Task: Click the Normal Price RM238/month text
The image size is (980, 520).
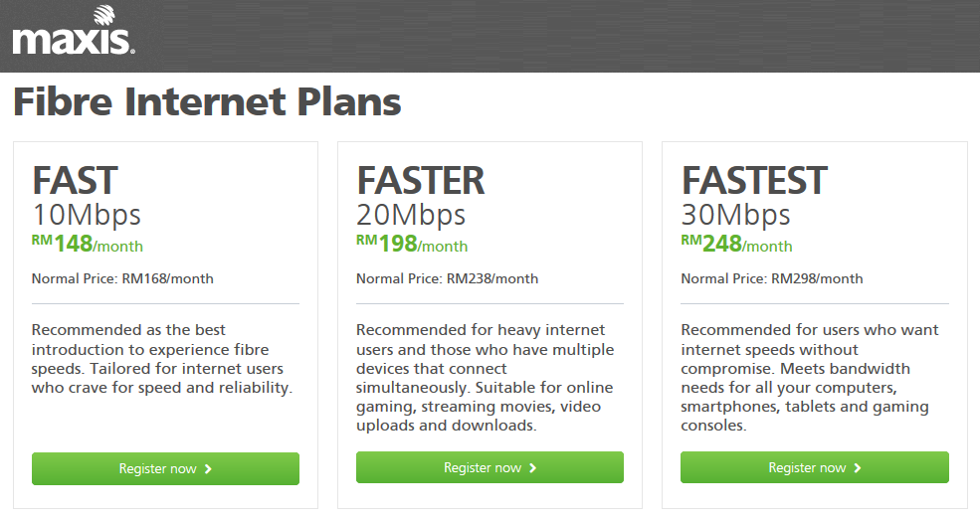Action: coord(447,278)
